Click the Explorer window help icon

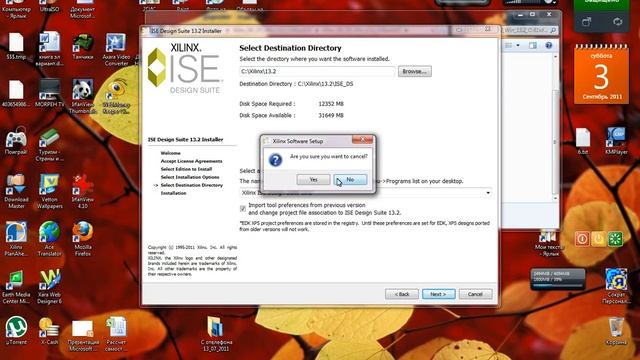coord(549,45)
